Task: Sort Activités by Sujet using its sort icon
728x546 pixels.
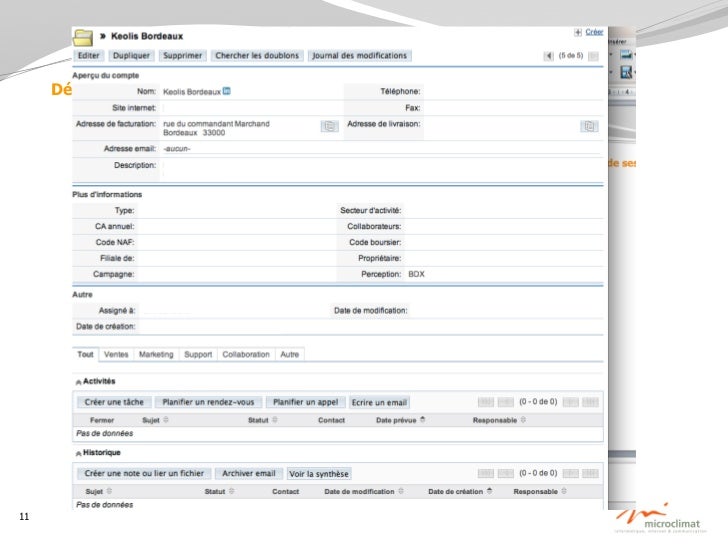Action: click(166, 420)
